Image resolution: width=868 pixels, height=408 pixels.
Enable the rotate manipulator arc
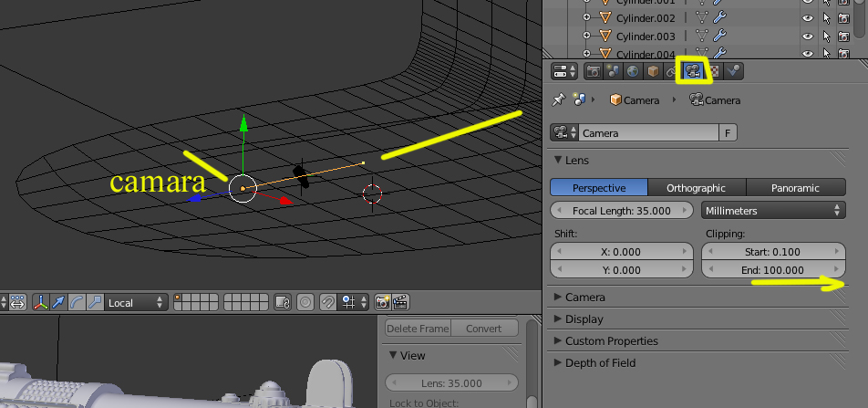(77, 303)
